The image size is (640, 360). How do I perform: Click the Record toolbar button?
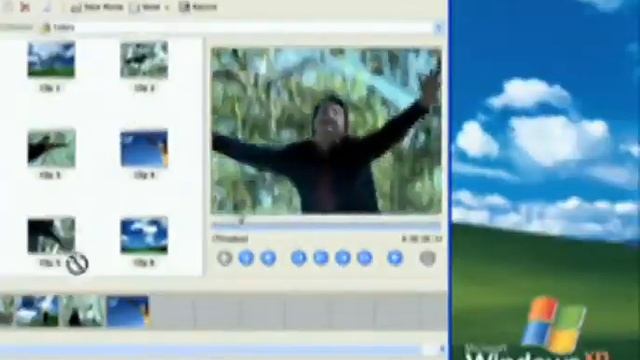[198, 7]
